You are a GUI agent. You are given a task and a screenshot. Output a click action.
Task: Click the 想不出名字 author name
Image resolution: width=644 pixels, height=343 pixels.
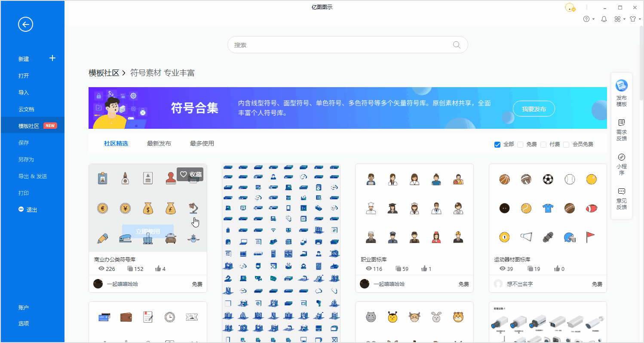tap(520, 284)
